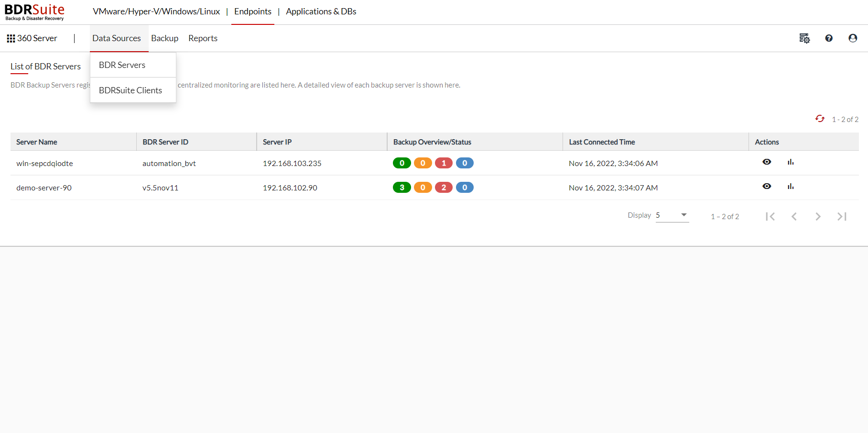This screenshot has height=433, width=868.
Task: Open the server settings list icon
Action: pyautogui.click(x=804, y=38)
